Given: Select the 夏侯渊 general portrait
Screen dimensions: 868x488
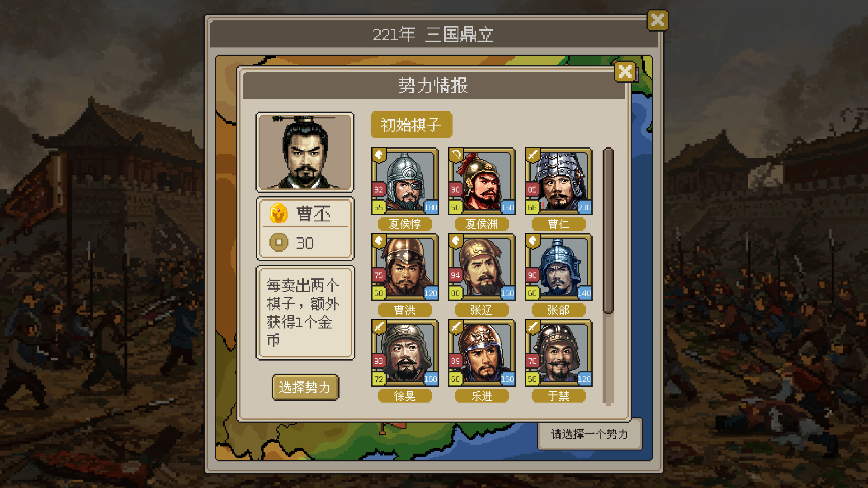Looking at the screenshot, I should tap(481, 181).
